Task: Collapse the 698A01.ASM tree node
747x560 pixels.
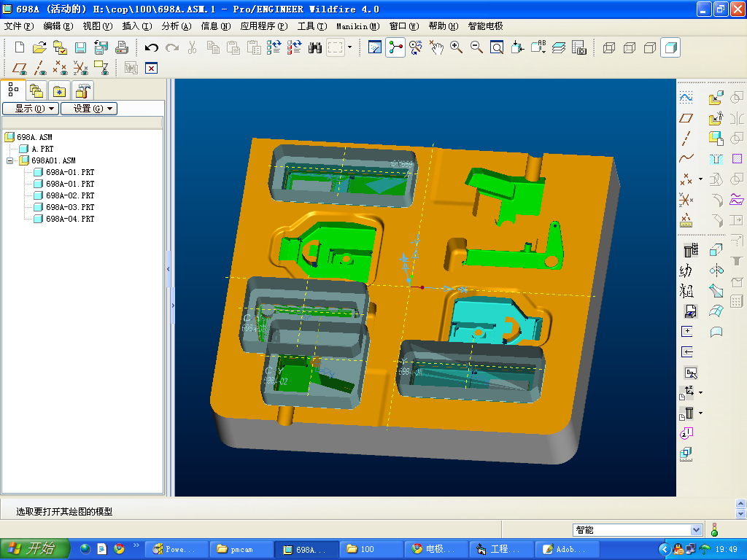Action: click(x=9, y=160)
